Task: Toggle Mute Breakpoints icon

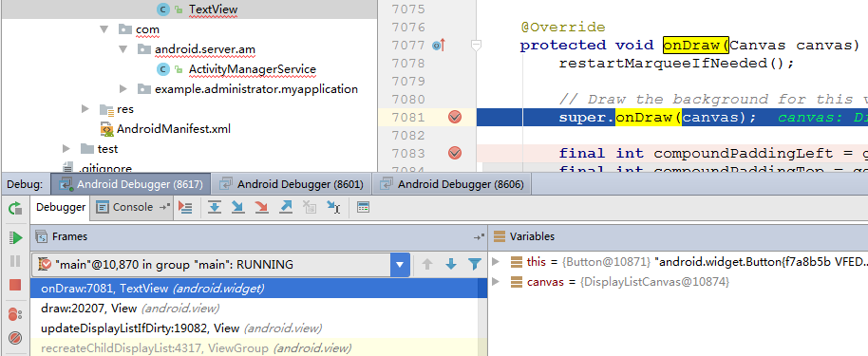Action: [15, 337]
